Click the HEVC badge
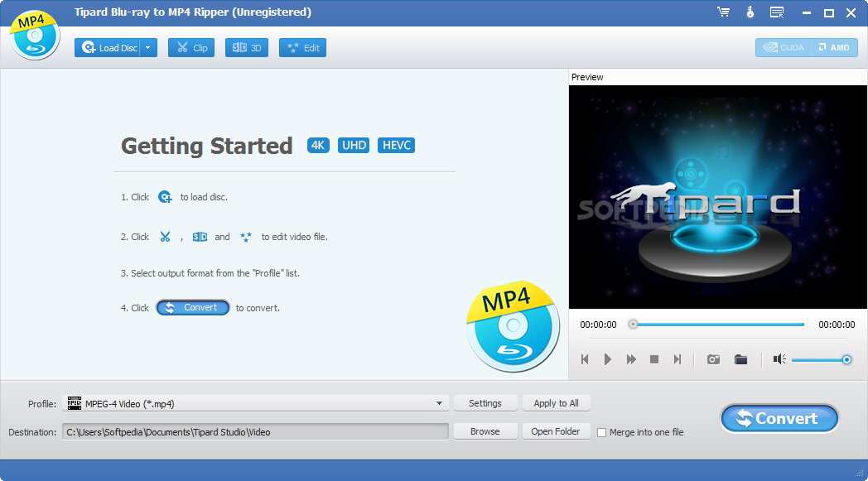 pyautogui.click(x=397, y=145)
